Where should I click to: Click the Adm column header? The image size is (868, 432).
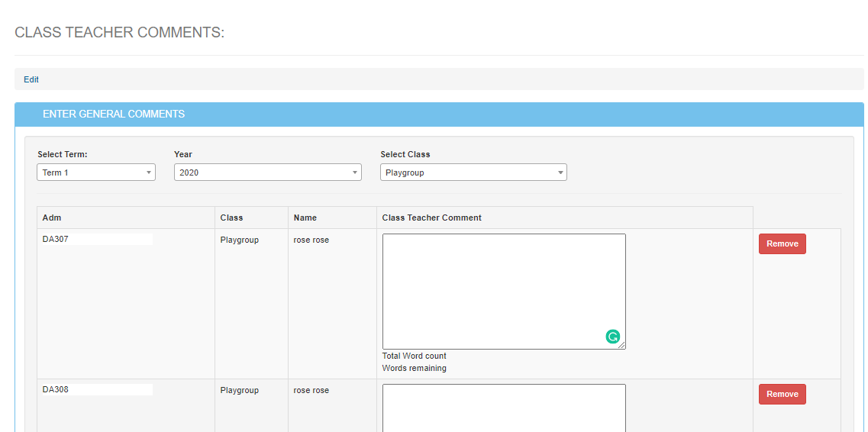tap(51, 218)
